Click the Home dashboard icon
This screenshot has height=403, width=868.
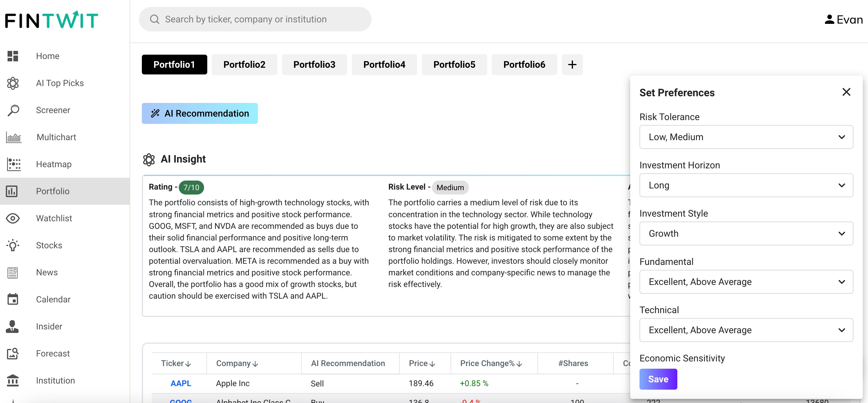click(13, 56)
